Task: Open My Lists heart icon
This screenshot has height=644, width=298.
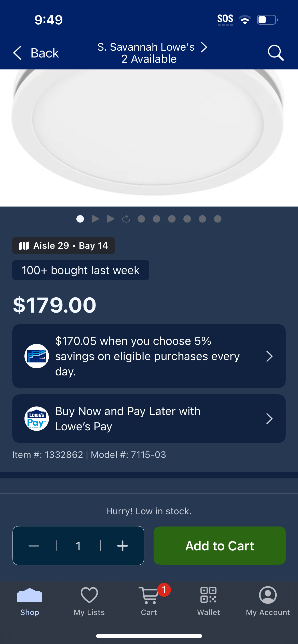Action: (x=89, y=595)
